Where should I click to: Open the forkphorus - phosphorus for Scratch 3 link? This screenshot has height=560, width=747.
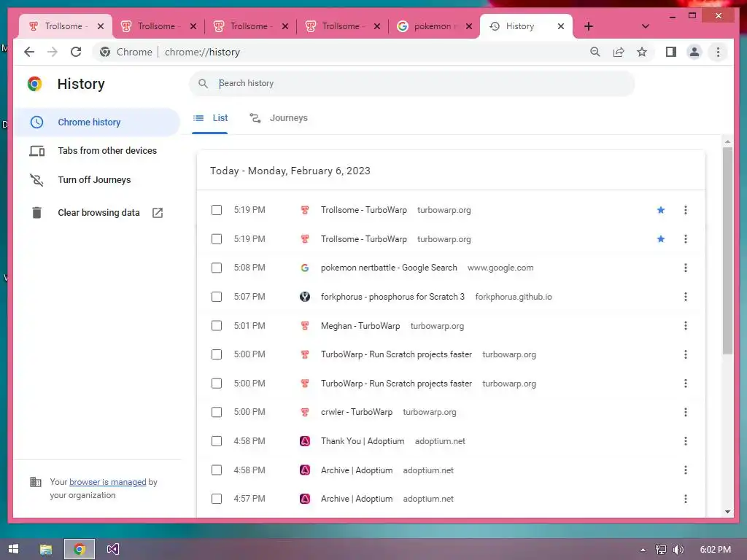pos(392,297)
